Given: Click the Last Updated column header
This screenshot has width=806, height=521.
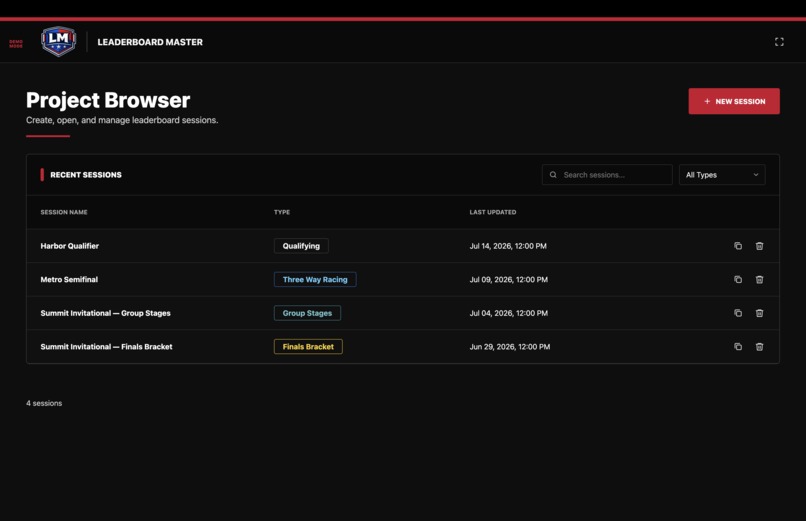Looking at the screenshot, I should (x=492, y=212).
